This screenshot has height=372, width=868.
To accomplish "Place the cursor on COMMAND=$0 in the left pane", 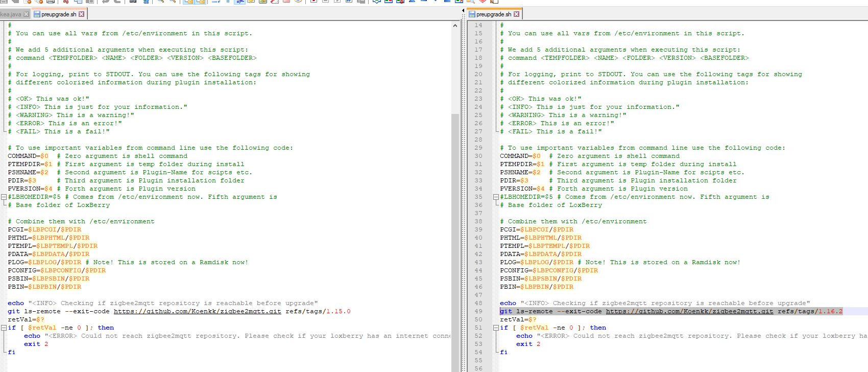I will coord(28,156).
